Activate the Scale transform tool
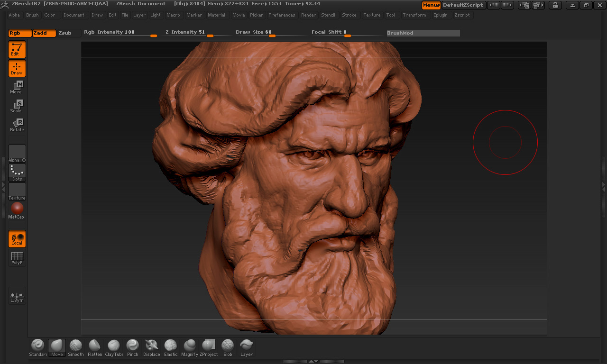Viewport: 607px width, 364px height. (x=17, y=106)
